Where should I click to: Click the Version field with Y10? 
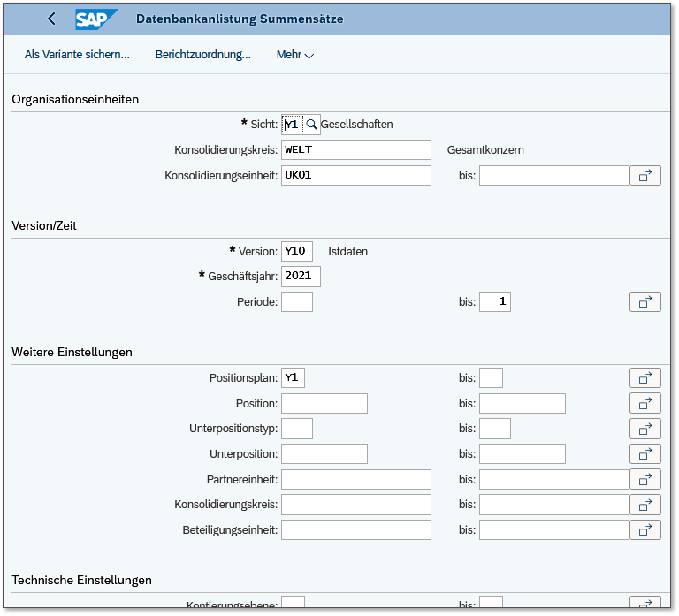coord(296,252)
